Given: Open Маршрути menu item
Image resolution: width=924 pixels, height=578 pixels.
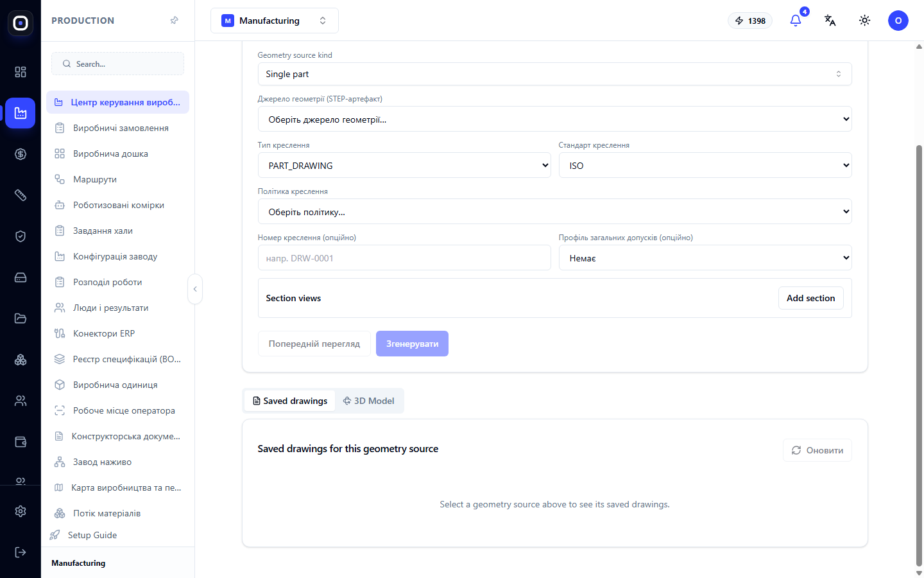Looking at the screenshot, I should (x=117, y=179).
